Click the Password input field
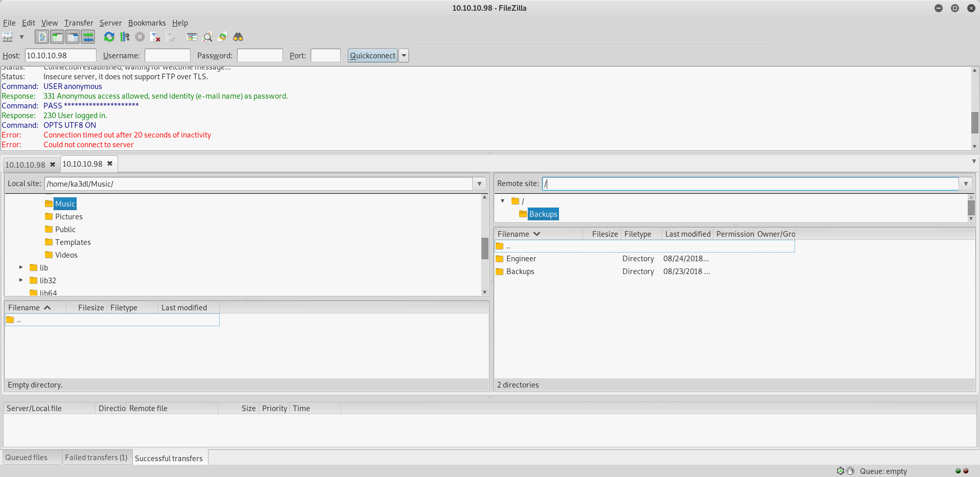The width and height of the screenshot is (980, 477). [x=260, y=55]
